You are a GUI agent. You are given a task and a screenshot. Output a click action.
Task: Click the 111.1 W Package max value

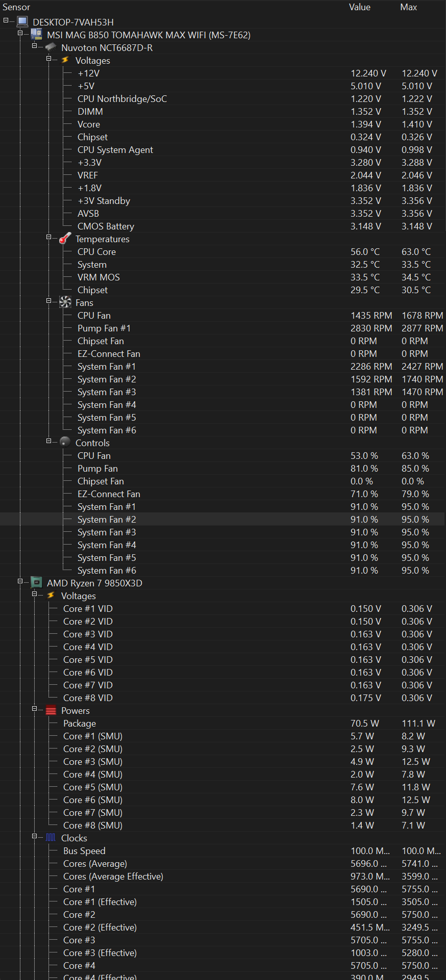pyautogui.click(x=418, y=724)
